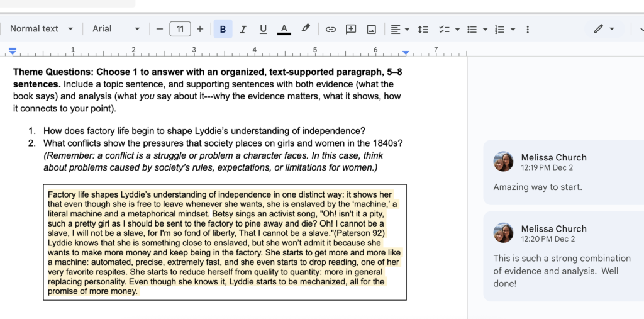Toggle Underline formatting
Viewport: 644px width, 319px height.
click(263, 29)
